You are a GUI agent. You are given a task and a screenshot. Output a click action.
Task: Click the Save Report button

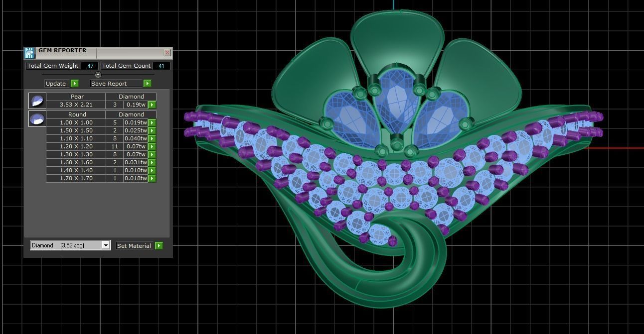121,84
